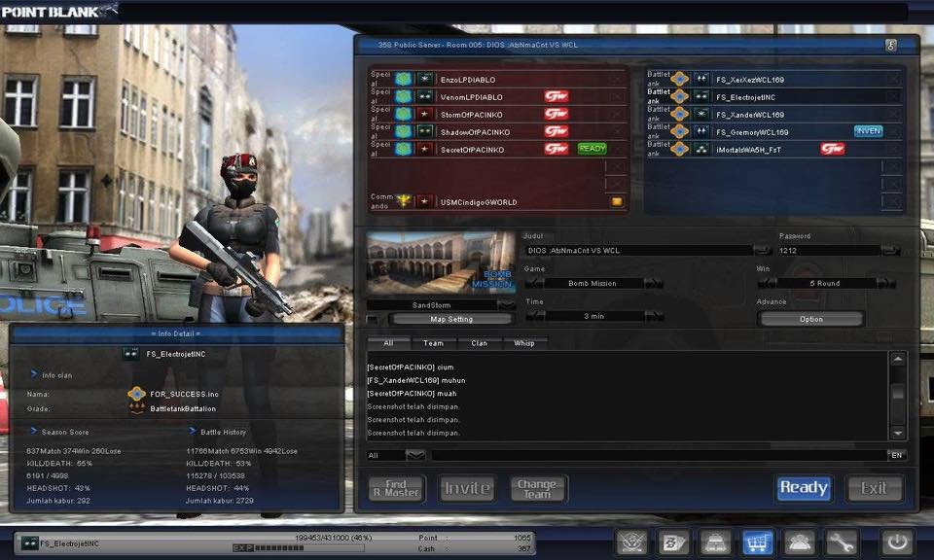The height and width of the screenshot is (560, 934).
Task: Switch to the All chat tab
Action: point(388,343)
